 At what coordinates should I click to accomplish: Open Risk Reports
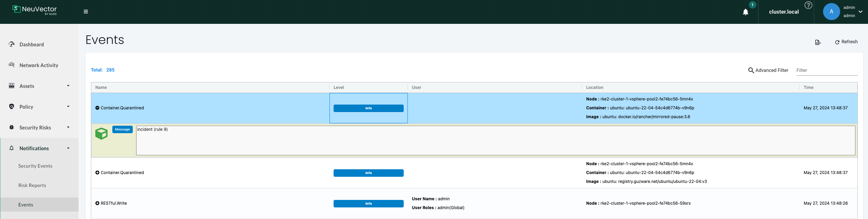point(32,185)
